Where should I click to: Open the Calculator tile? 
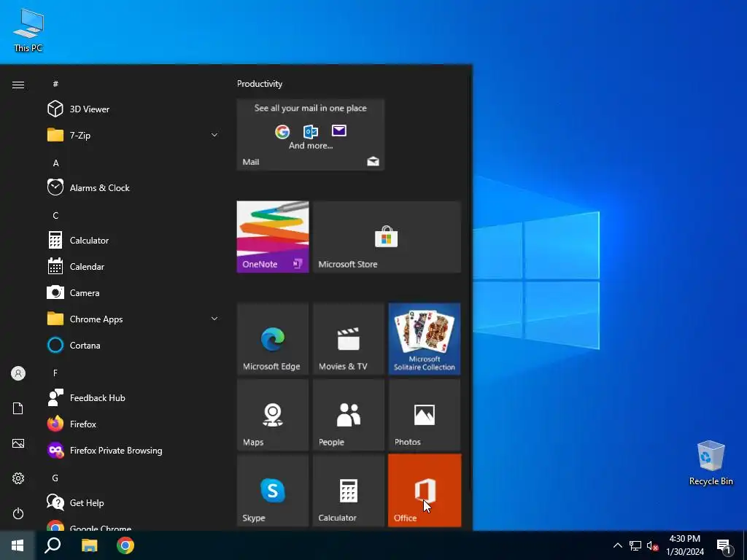(x=349, y=490)
